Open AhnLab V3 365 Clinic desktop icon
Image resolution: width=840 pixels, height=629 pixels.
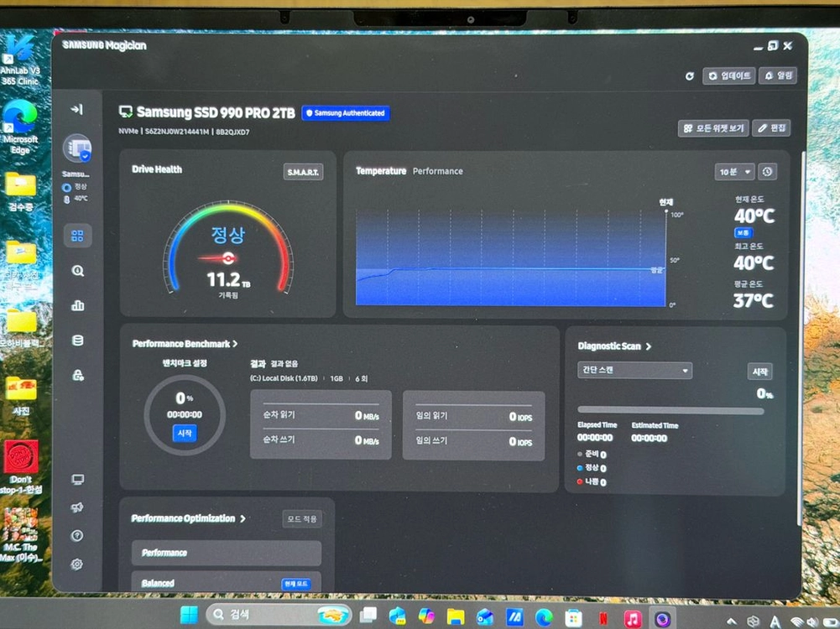(20, 61)
